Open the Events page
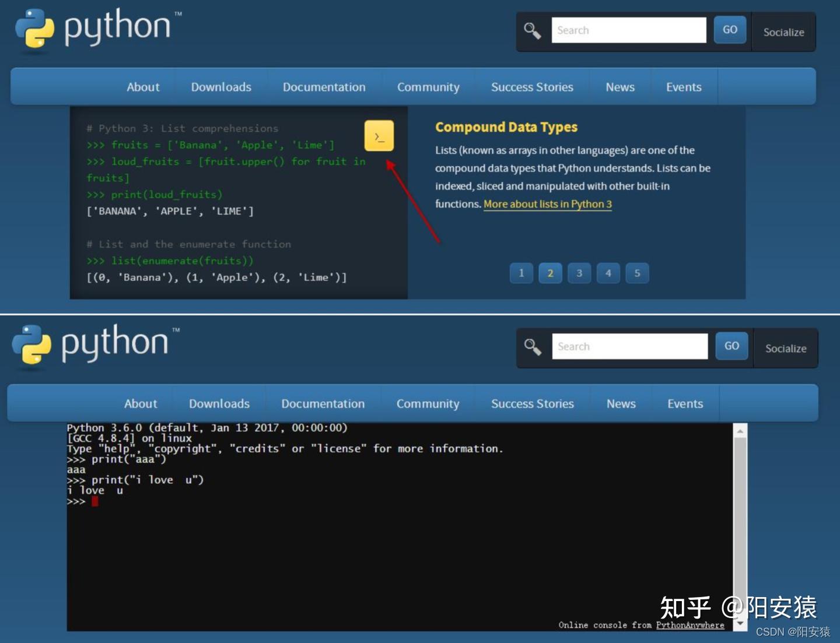This screenshot has width=840, height=643. click(683, 86)
